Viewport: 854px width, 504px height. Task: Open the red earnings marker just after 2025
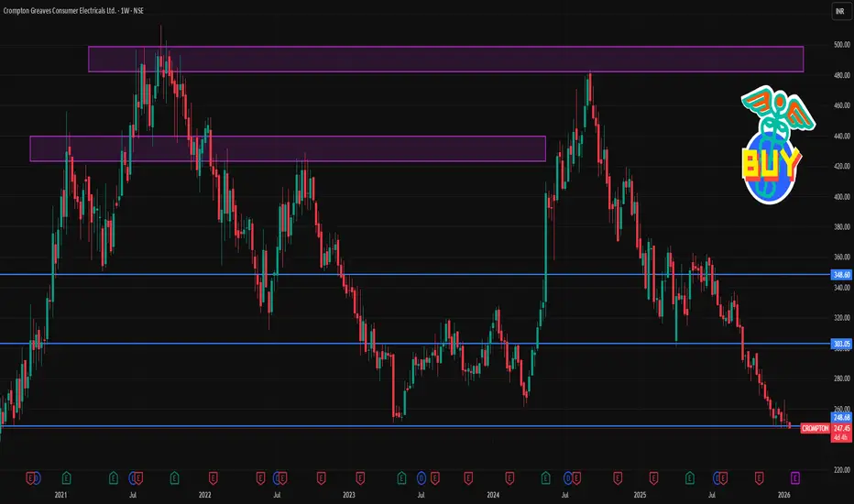coord(653,478)
